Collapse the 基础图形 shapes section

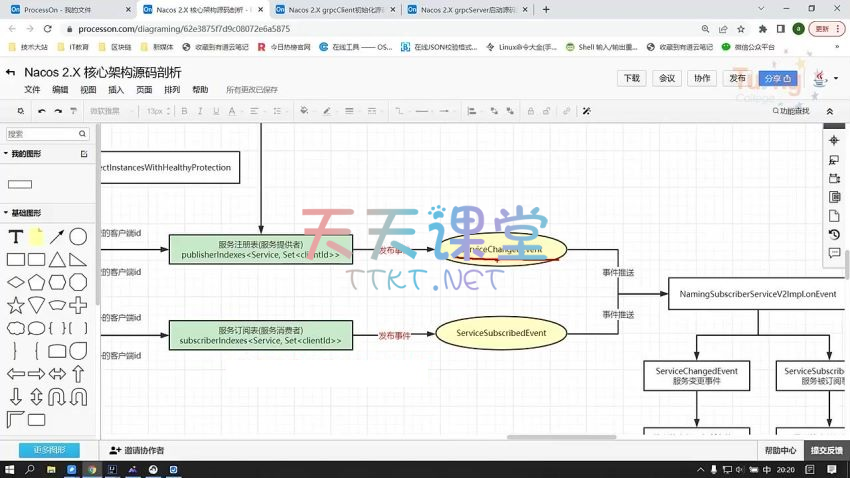click(x=26, y=213)
